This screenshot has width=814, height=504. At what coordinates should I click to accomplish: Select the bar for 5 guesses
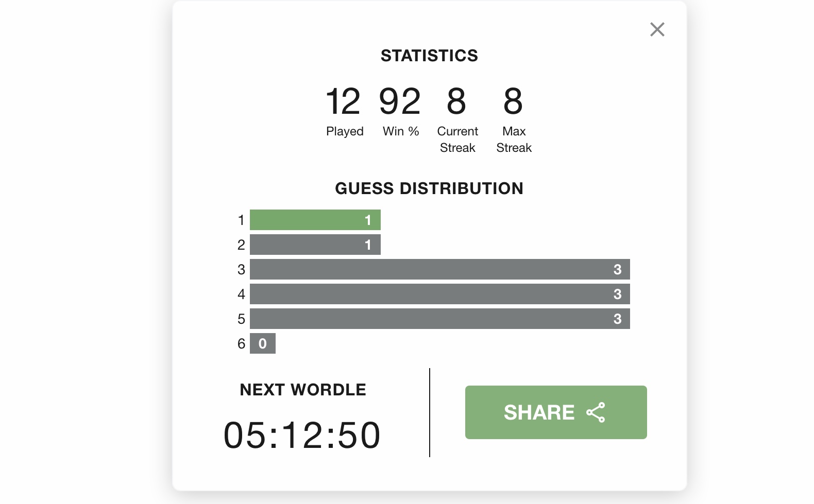click(x=440, y=319)
